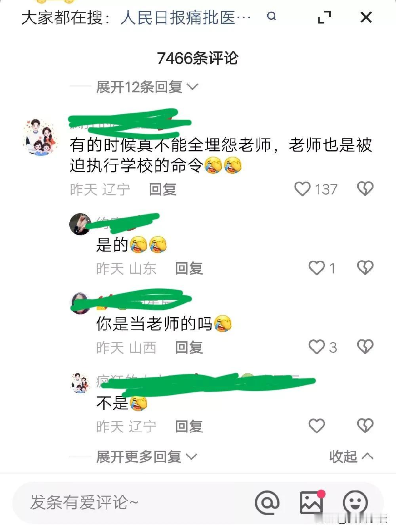This screenshot has height=532, width=396.
Task: Expand more replies with 展开更多回复
Action: [147, 457]
